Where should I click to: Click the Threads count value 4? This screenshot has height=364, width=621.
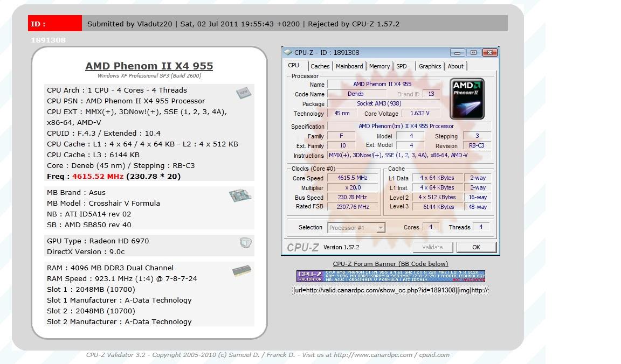pyautogui.click(x=481, y=227)
